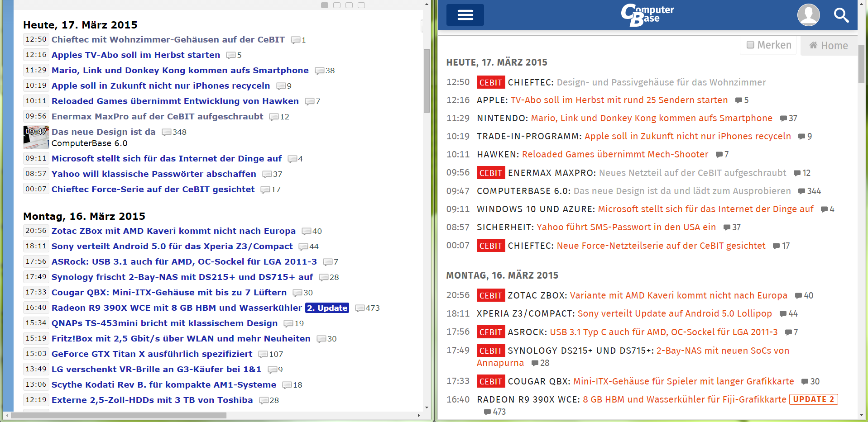868x422 pixels.
Task: Click CEBIT tag next to ASROCK
Action: tap(490, 332)
